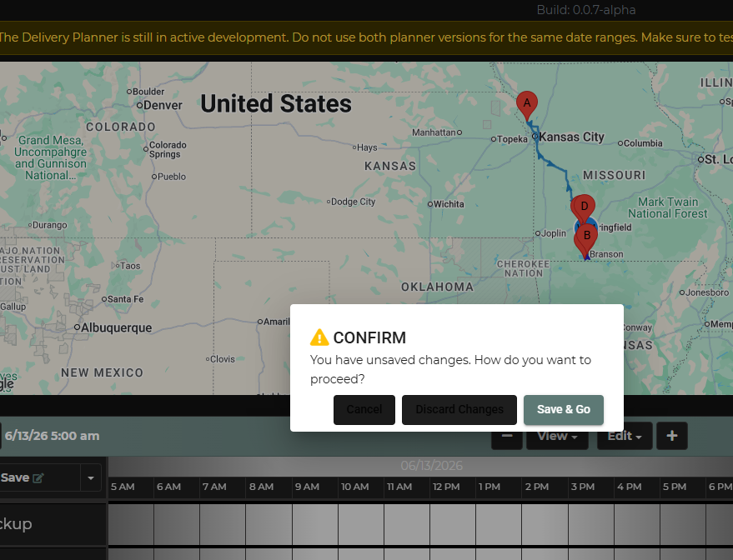Click the Joplin label on the map
The height and width of the screenshot is (560, 733).
tap(554, 233)
